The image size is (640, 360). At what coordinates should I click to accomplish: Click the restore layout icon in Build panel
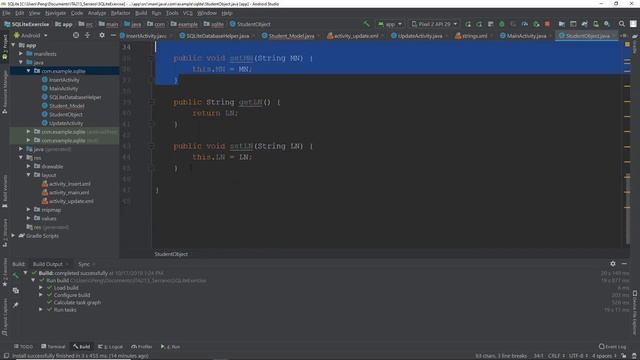16,291
